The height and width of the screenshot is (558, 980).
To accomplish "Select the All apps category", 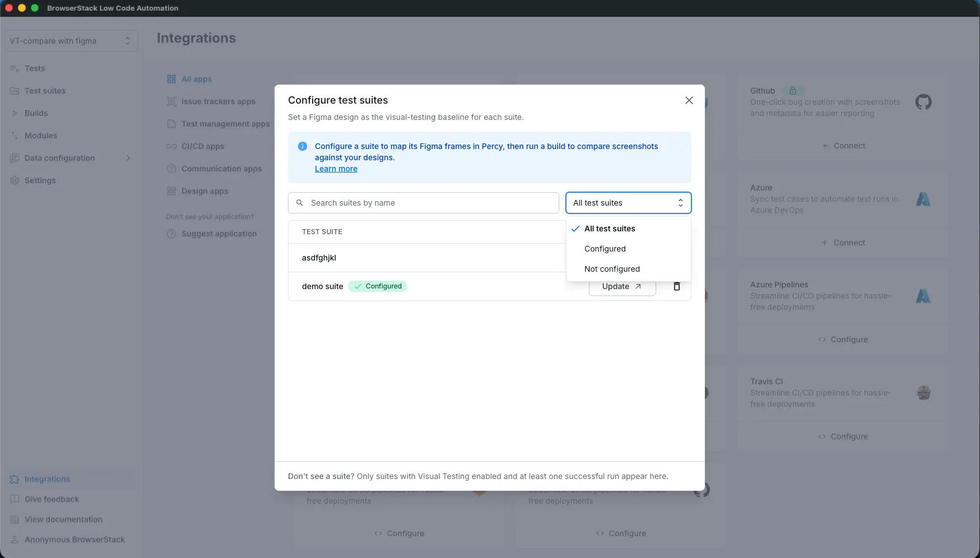I will click(x=197, y=79).
